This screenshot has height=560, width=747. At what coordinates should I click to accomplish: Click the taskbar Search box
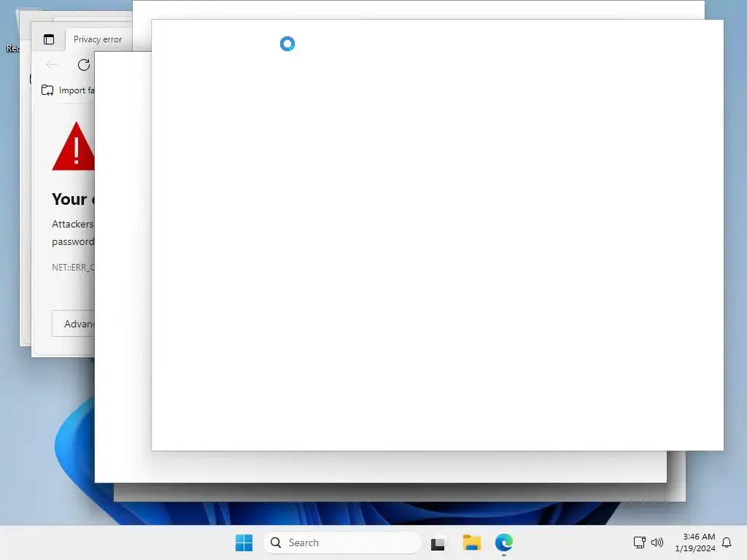coord(341,542)
